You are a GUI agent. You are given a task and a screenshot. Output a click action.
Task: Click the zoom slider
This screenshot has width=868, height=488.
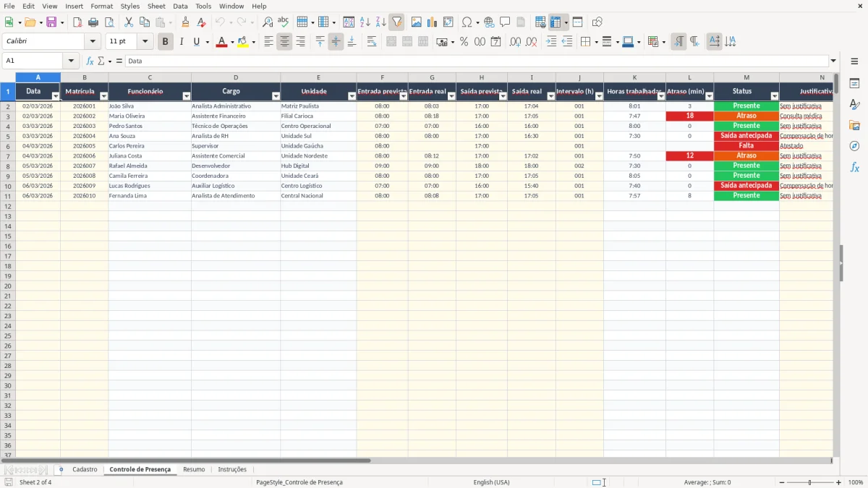click(809, 482)
